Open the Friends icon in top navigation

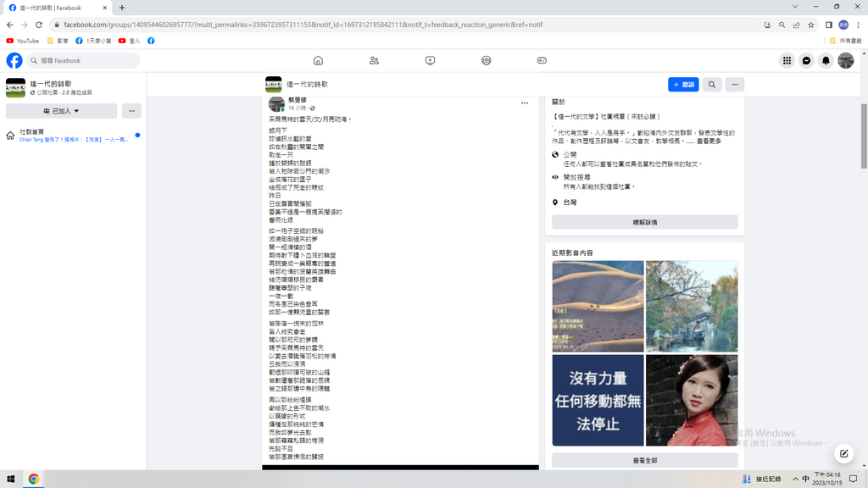374,60
